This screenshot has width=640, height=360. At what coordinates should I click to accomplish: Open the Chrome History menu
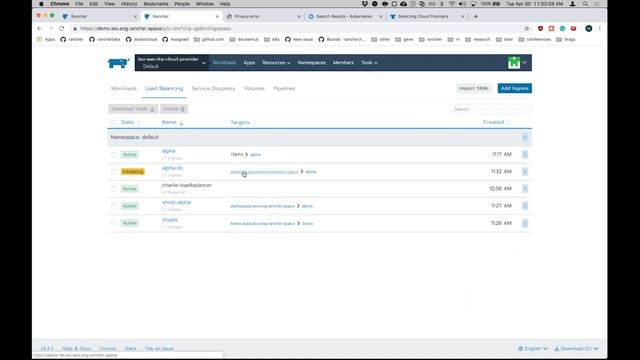pyautogui.click(x=129, y=4)
